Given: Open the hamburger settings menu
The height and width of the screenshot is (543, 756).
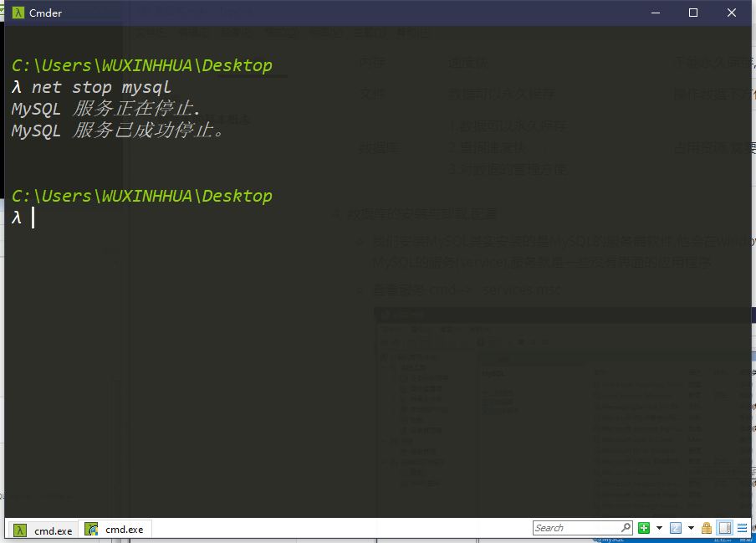Looking at the screenshot, I should pos(742,528).
